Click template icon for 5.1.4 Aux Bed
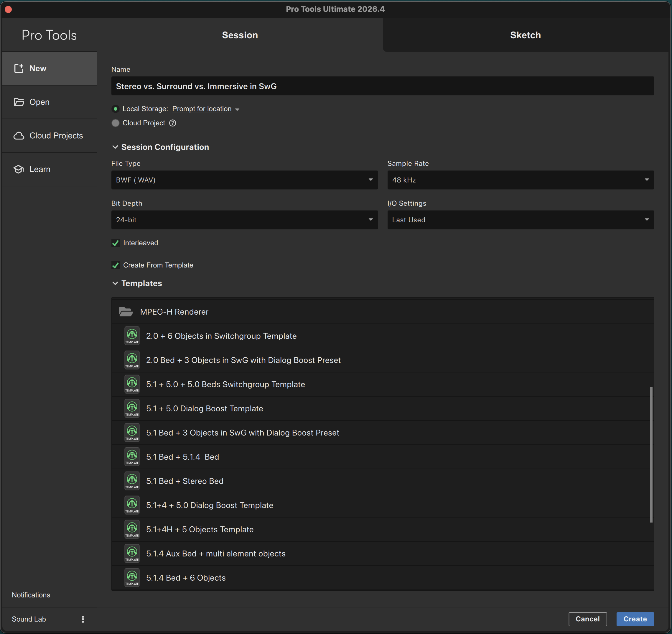The image size is (672, 634). tap(132, 553)
